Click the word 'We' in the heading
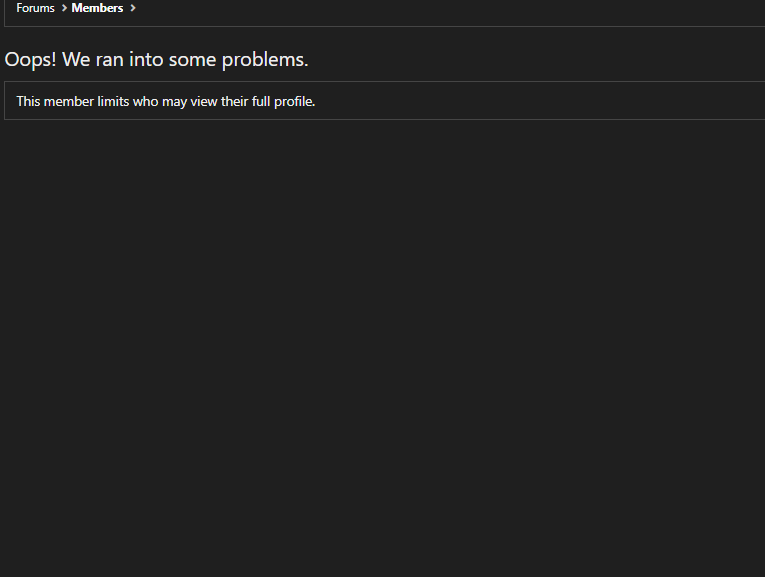This screenshot has height=577, width=765. (76, 60)
